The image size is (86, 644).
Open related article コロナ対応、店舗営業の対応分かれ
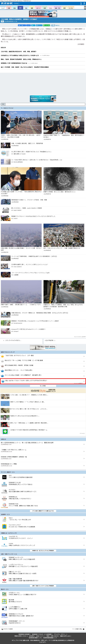pos(18,52)
